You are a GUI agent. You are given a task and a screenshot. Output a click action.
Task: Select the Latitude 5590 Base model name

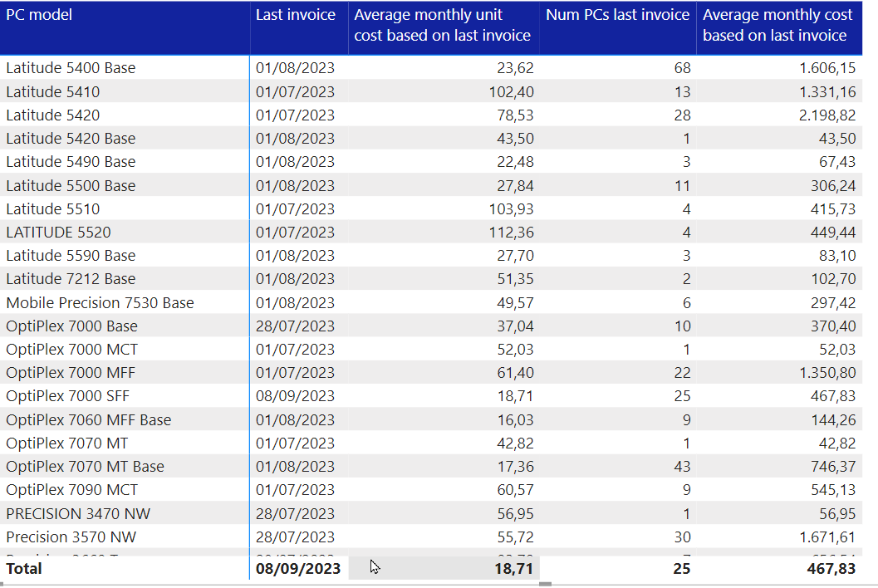tap(71, 255)
